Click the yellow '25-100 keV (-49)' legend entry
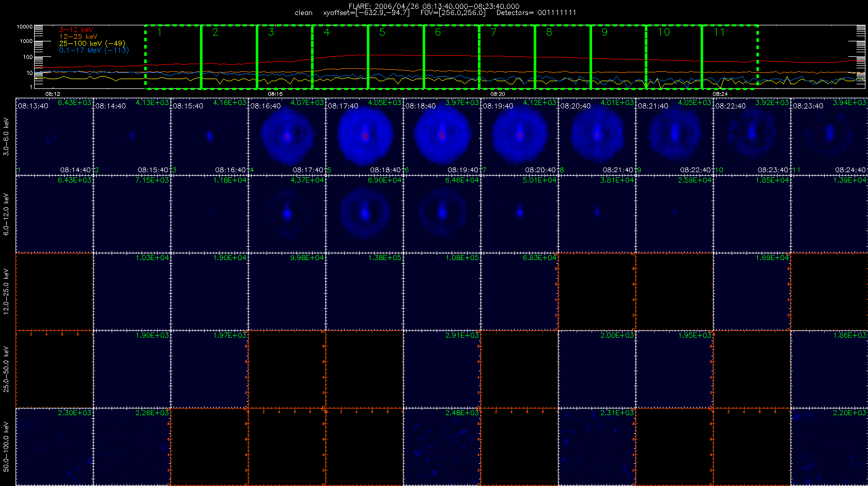Image resolution: width=868 pixels, height=486 pixels. click(x=92, y=43)
